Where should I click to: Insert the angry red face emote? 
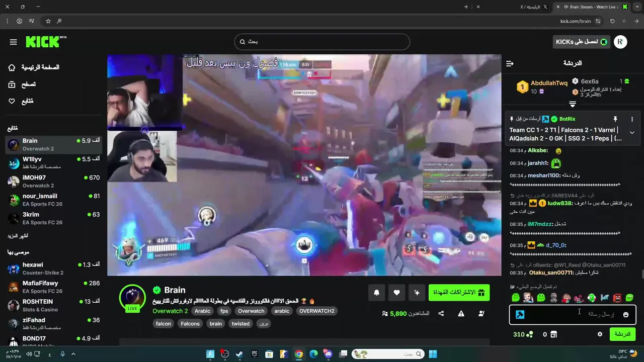tap(617, 298)
